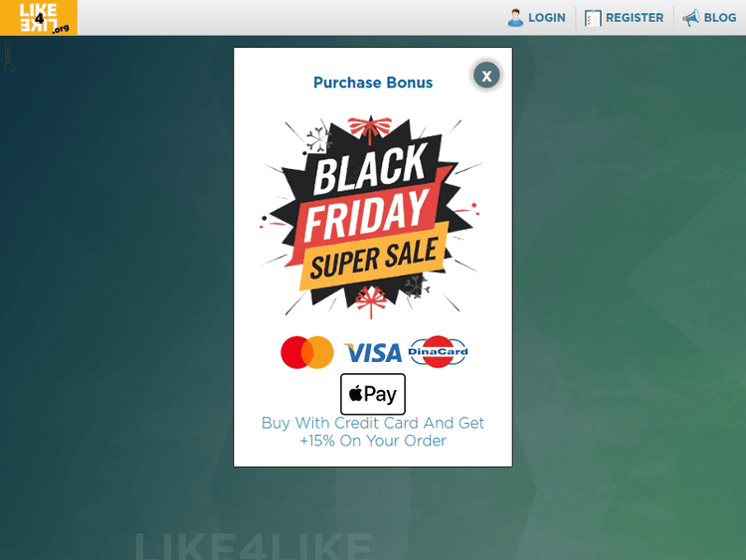
Task: Select the Apple Pay badge
Action: pos(373,394)
